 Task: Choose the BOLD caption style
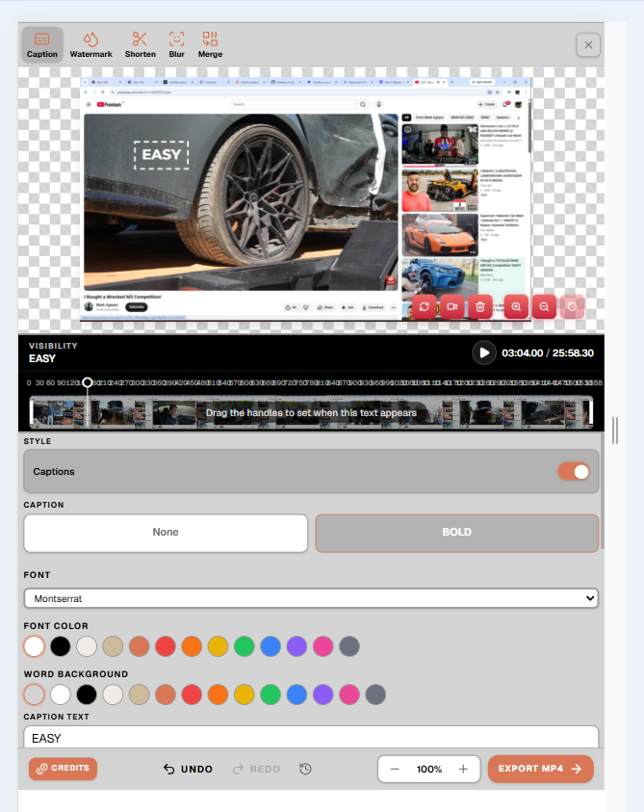click(456, 533)
